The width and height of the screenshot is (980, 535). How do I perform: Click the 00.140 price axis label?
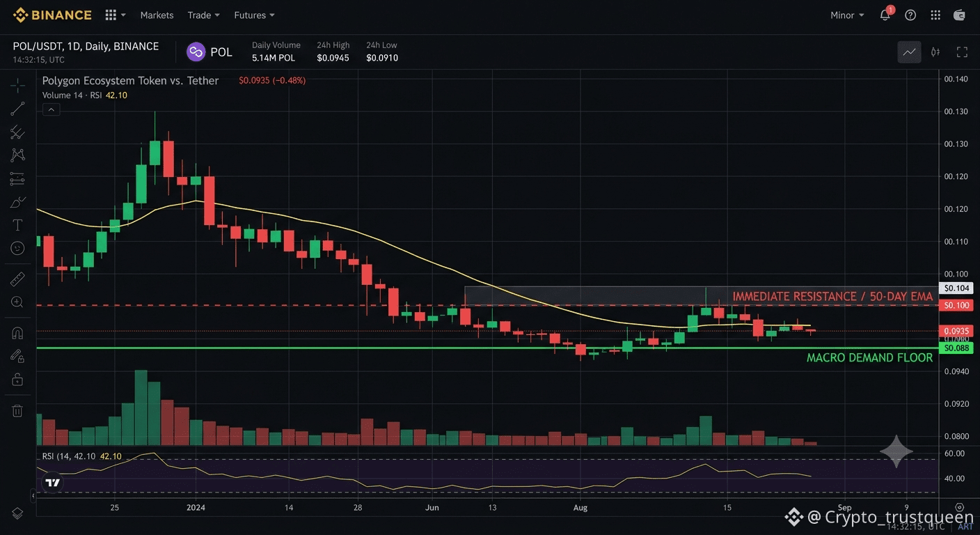(x=956, y=79)
